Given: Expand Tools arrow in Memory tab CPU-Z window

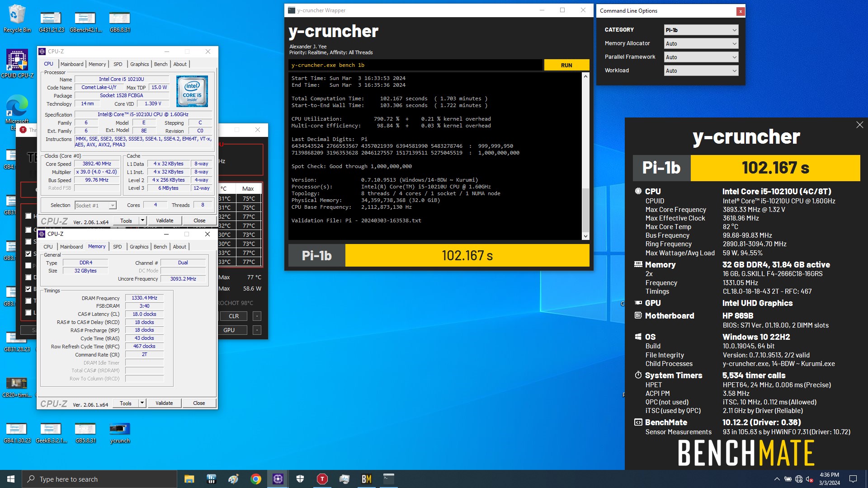Looking at the screenshot, I should coord(142,403).
